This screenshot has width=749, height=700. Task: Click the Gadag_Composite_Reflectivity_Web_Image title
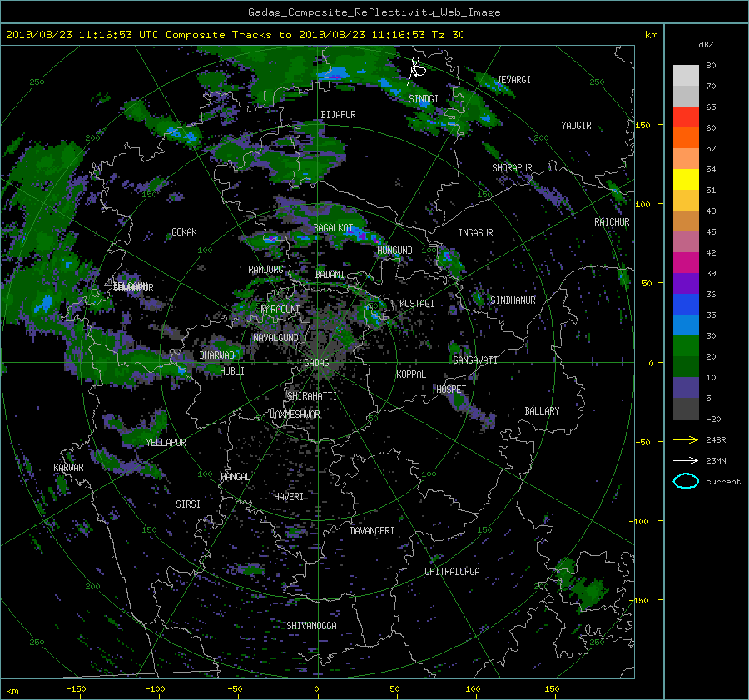tap(374, 12)
